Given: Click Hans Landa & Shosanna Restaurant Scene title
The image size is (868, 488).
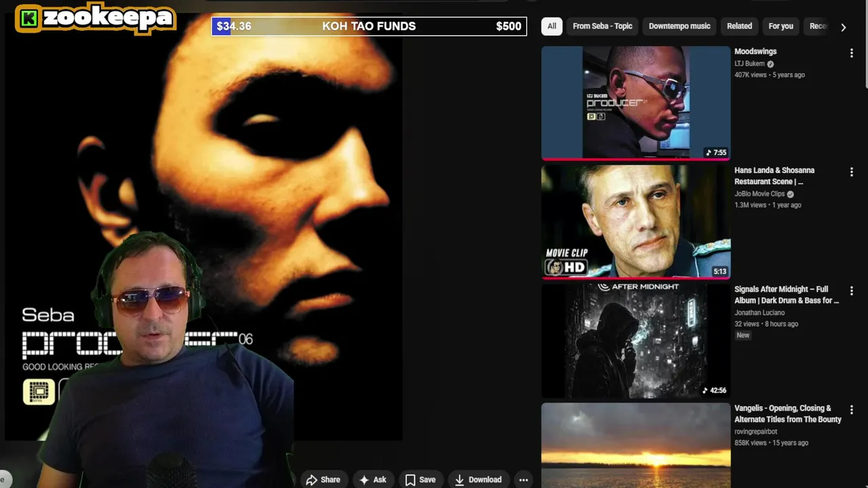Looking at the screenshot, I should tap(774, 176).
